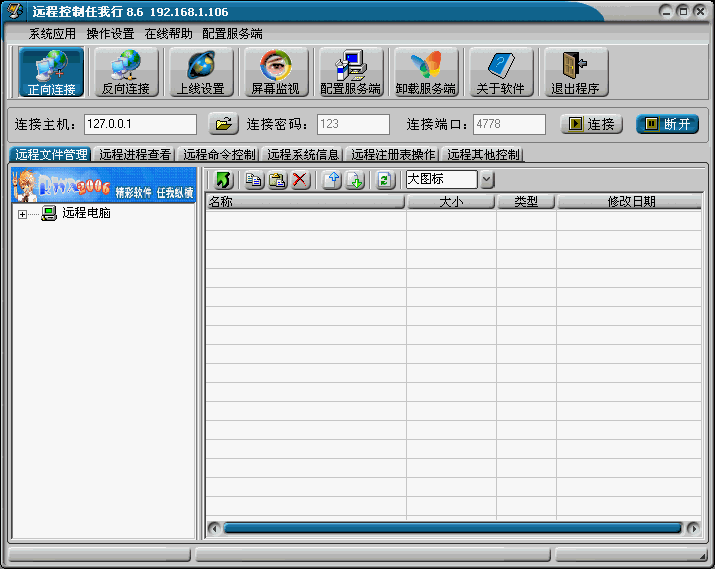The image size is (715, 569).
Task: Switch to the 远程注册表操作 tab
Action: pos(393,155)
